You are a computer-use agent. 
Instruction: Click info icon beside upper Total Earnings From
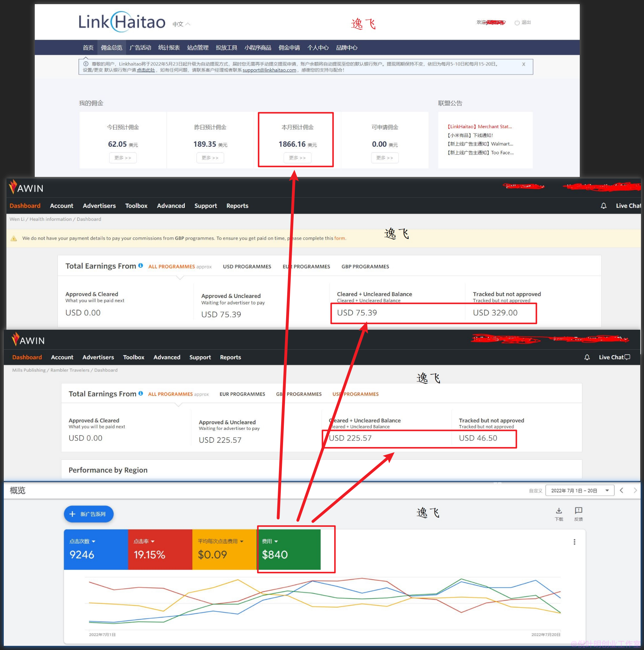click(x=141, y=266)
